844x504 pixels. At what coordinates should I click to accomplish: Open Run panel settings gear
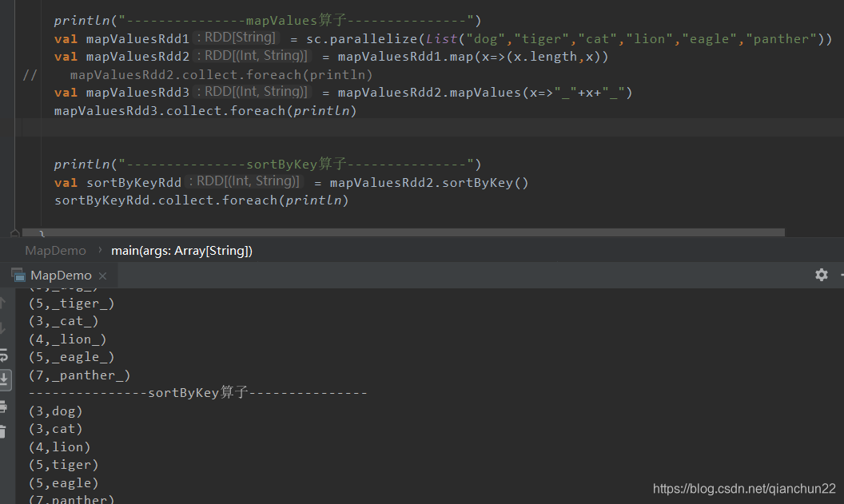(821, 275)
